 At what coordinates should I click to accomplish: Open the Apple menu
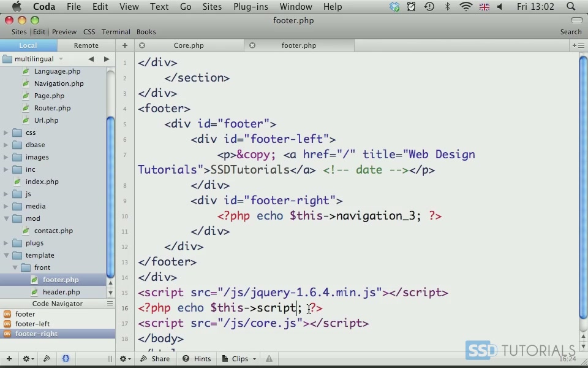(17, 7)
